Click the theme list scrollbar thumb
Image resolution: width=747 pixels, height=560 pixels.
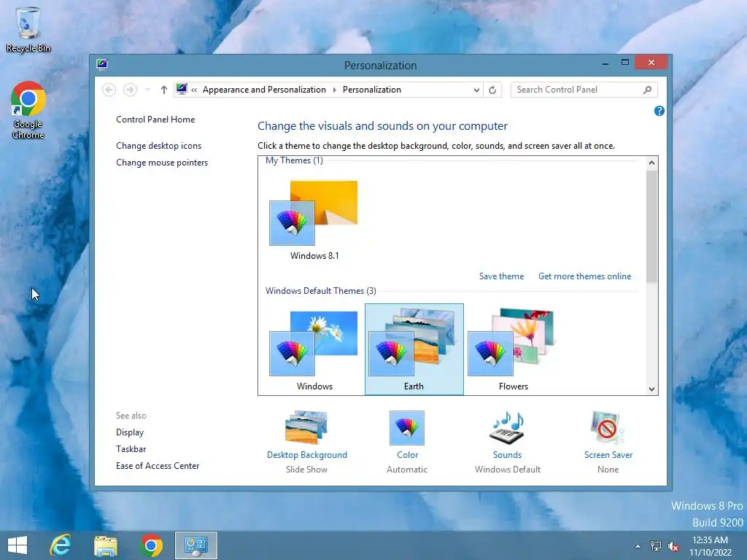tap(651, 226)
